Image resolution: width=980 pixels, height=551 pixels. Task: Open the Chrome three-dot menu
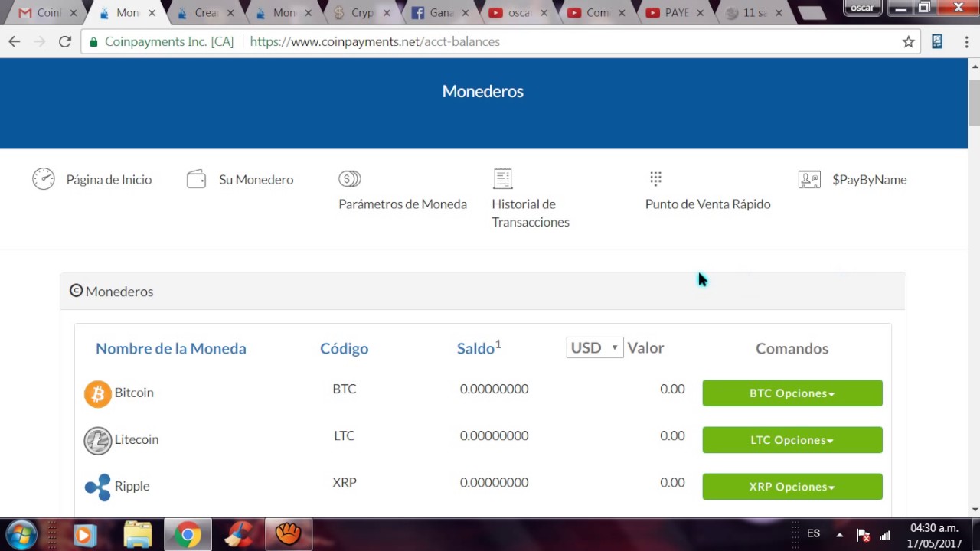[966, 42]
